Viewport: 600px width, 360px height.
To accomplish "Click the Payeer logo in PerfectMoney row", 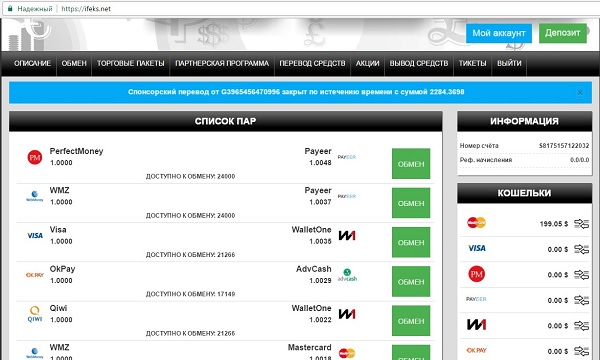I will pyautogui.click(x=347, y=157).
